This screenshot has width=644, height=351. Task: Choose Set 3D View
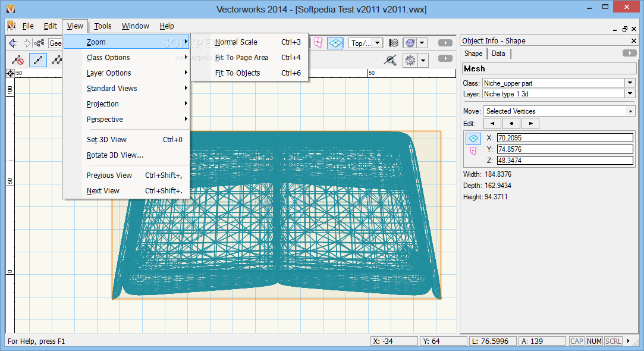(126, 140)
